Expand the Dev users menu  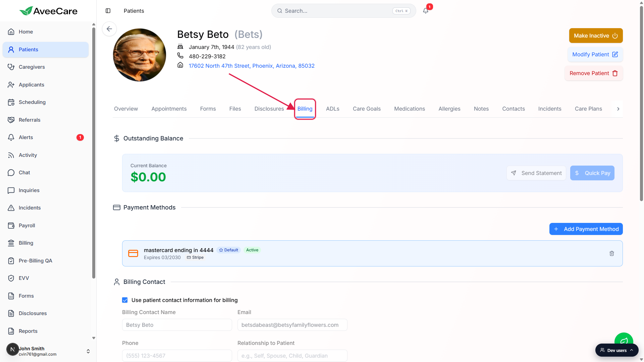point(617,350)
